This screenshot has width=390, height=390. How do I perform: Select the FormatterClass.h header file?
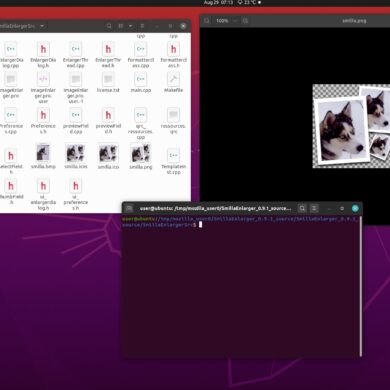[x=173, y=55]
